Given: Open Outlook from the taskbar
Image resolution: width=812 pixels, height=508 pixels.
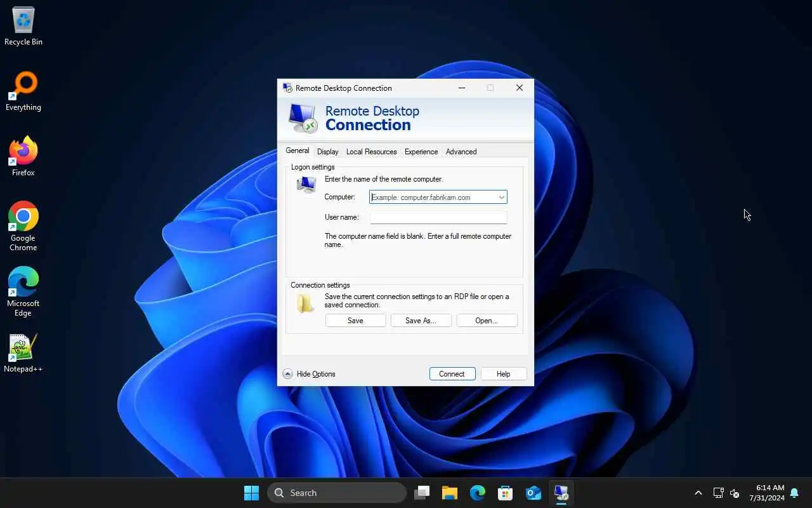Looking at the screenshot, I should pos(534,493).
